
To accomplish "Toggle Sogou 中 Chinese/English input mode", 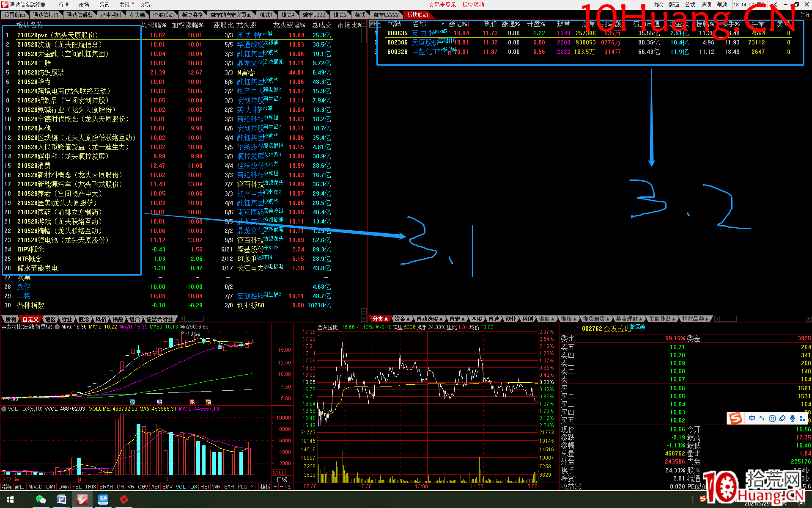I will pos(752,419).
